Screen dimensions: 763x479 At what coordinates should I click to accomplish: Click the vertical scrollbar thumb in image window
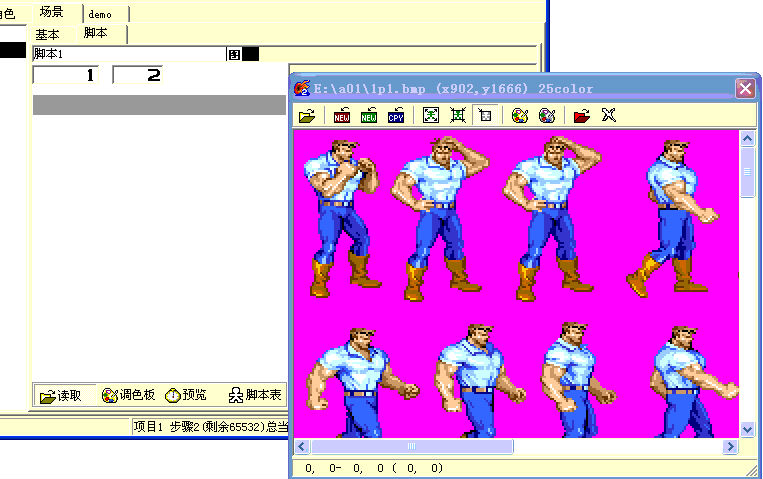pyautogui.click(x=747, y=172)
